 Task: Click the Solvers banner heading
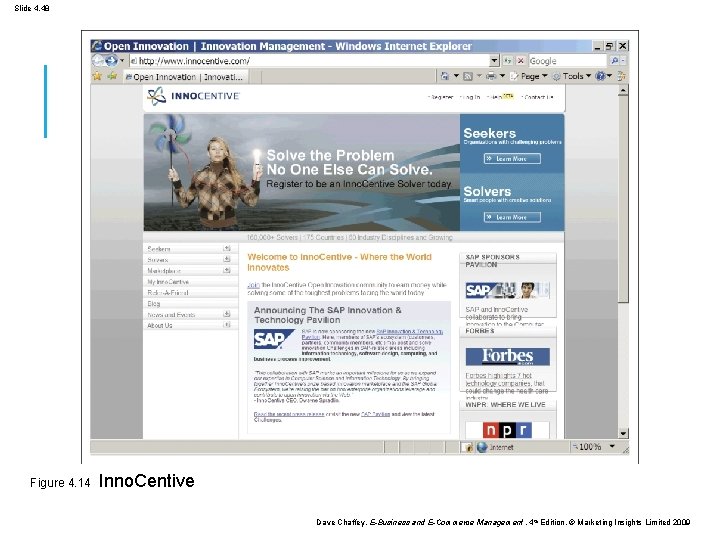(x=487, y=191)
